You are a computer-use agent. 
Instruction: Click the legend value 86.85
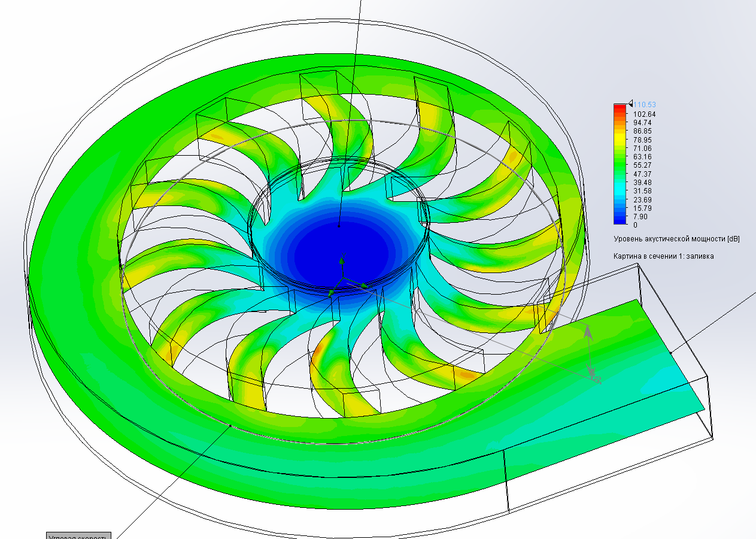(x=643, y=131)
